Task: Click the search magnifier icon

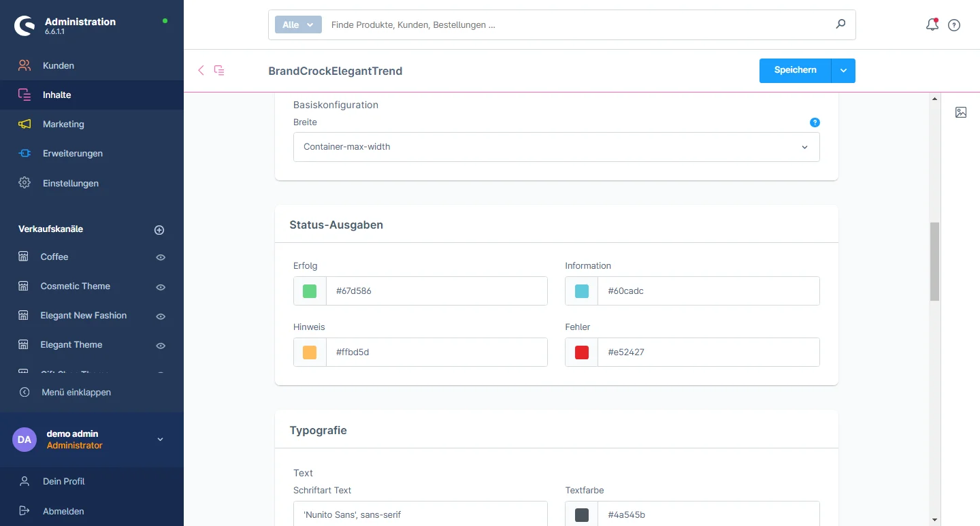Action: pos(840,24)
